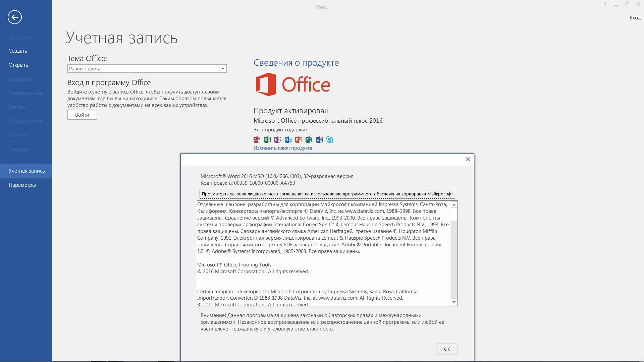644x362 pixels.
Task: View the Microsoft license agreement terms button
Action: pyautogui.click(x=327, y=194)
